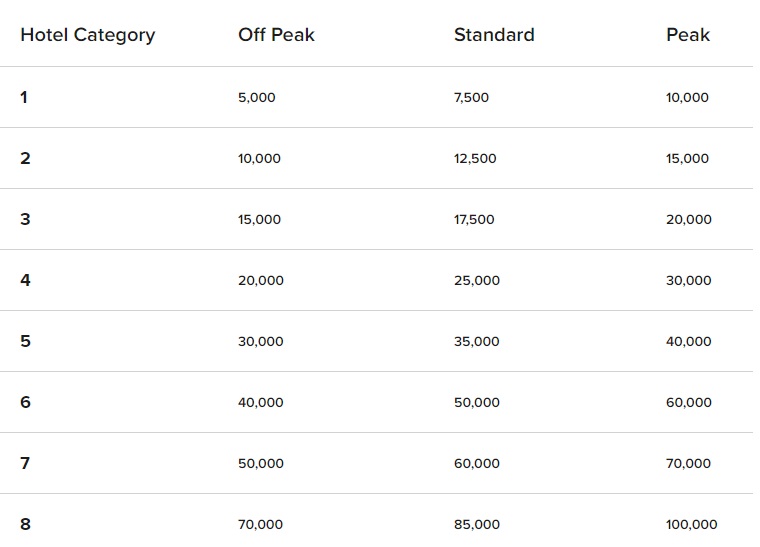Image resolution: width=760 pixels, height=547 pixels.
Task: Select the 12,500 Standard cell
Action: tap(475, 158)
